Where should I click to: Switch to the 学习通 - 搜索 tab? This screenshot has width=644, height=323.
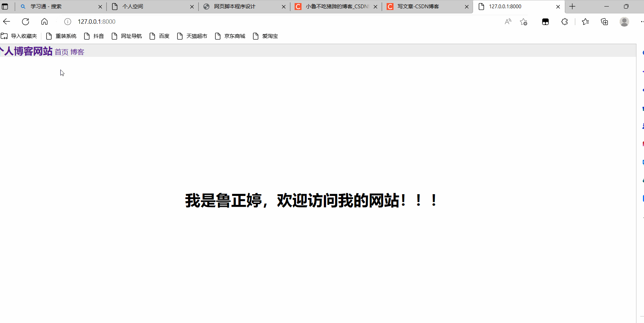(61, 7)
